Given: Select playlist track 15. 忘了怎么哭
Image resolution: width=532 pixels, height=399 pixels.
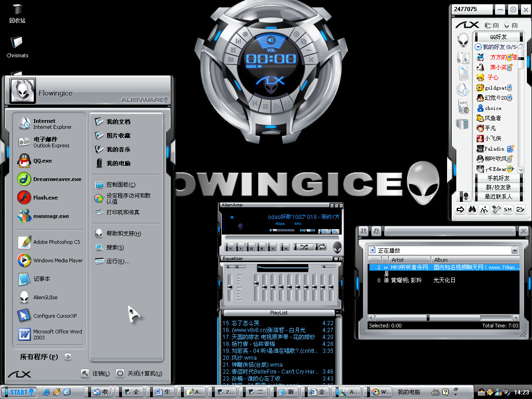Looking at the screenshot, I should (x=278, y=323).
